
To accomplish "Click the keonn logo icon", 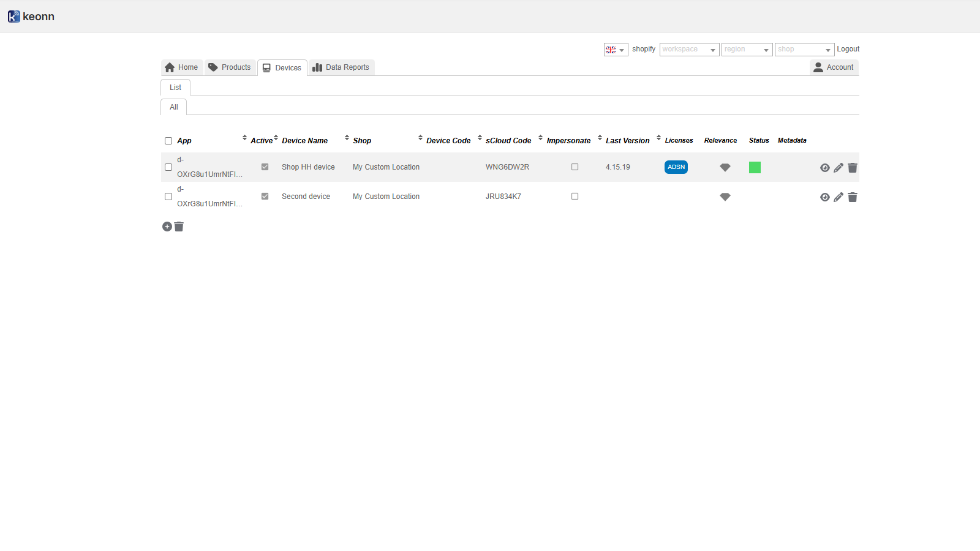I will tap(13, 17).
